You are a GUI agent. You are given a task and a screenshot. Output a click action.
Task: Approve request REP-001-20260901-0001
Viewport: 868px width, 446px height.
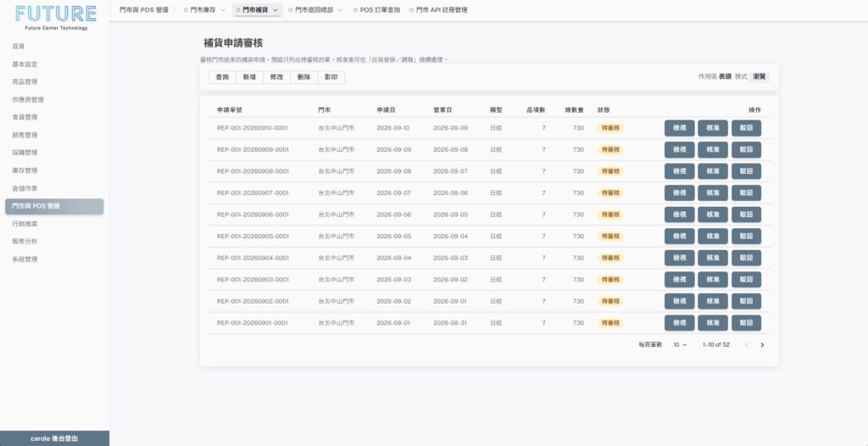[x=712, y=322]
